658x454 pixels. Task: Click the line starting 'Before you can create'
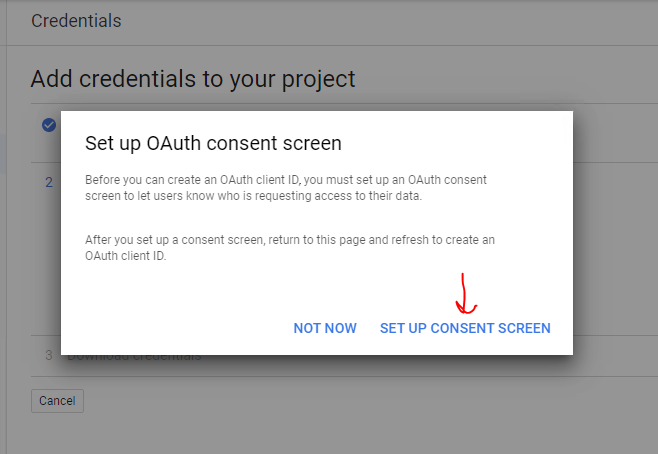coord(286,180)
